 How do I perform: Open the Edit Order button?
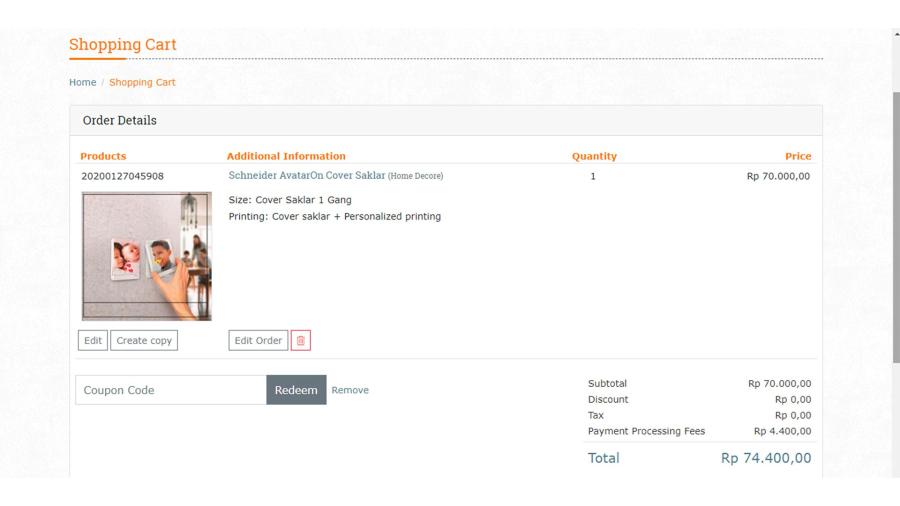[258, 340]
